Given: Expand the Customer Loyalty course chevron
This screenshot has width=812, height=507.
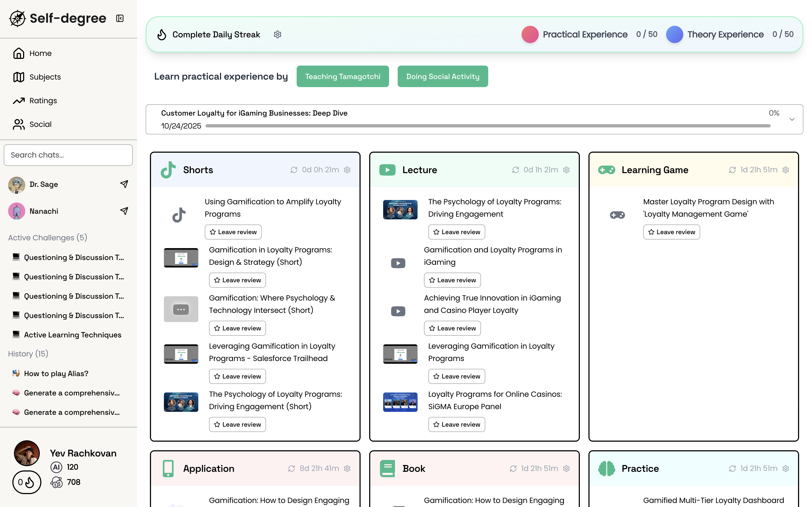Looking at the screenshot, I should point(792,119).
